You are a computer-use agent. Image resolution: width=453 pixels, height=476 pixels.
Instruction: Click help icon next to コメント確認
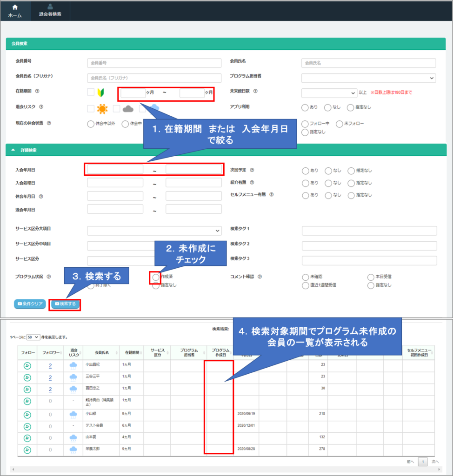point(260,277)
